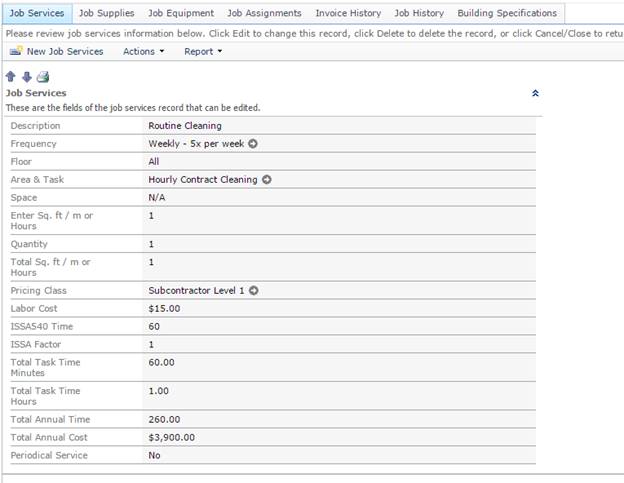
Task: Click the down arrow next record icon
Action: pos(25,77)
